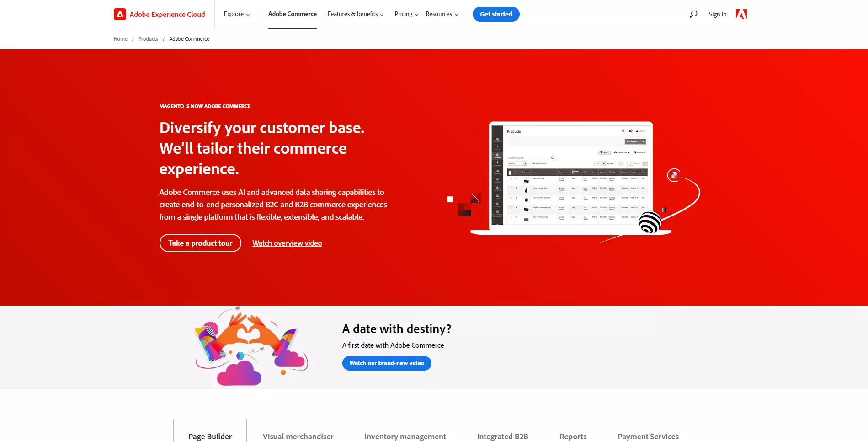Viewport: 868px width, 442px height.
Task: Expand the Explore dropdown menu
Action: point(236,14)
